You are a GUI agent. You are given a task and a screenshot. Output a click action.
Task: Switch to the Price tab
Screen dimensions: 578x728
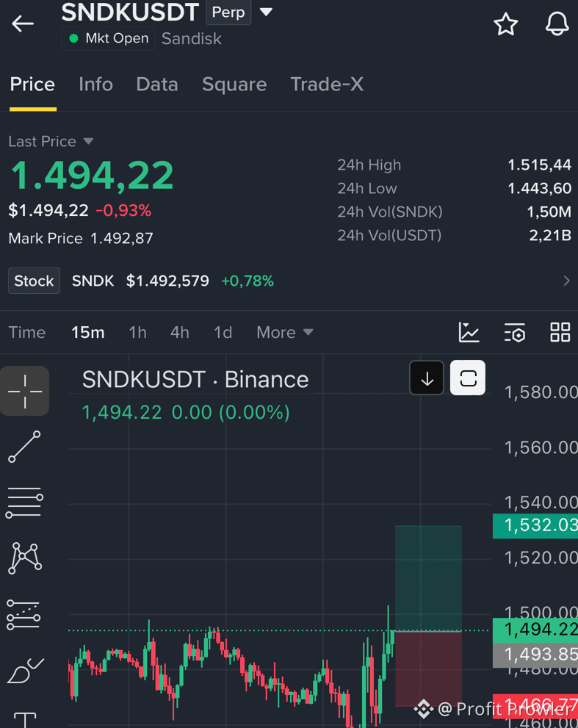click(x=32, y=84)
